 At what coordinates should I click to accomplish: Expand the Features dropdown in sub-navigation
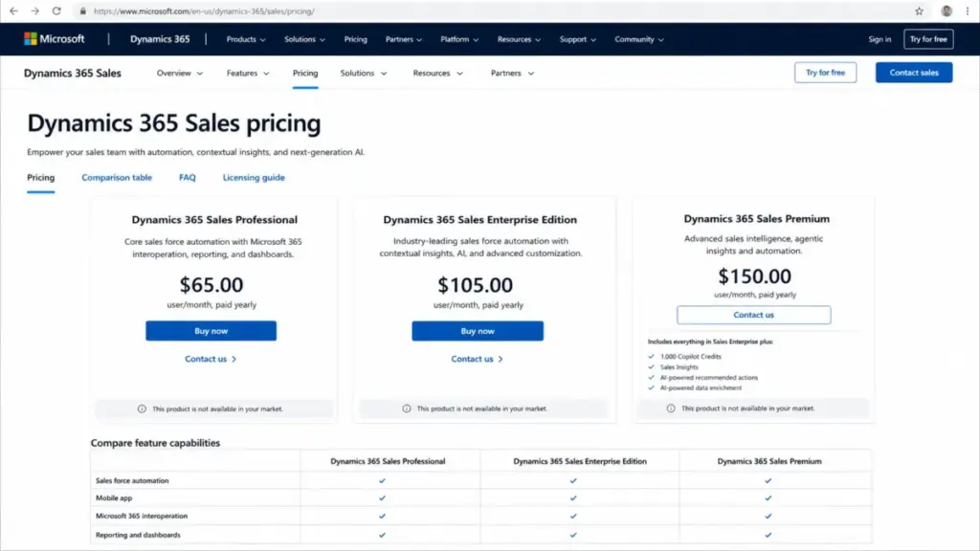point(248,73)
